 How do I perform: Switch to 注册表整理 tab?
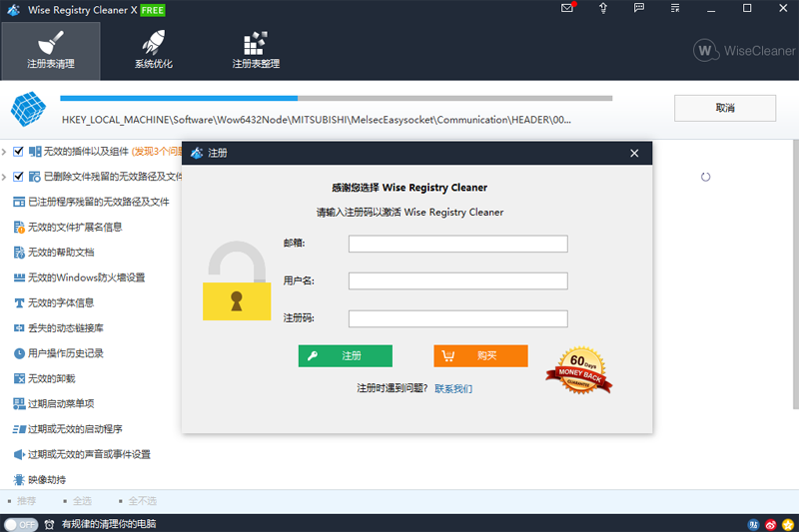(x=256, y=51)
